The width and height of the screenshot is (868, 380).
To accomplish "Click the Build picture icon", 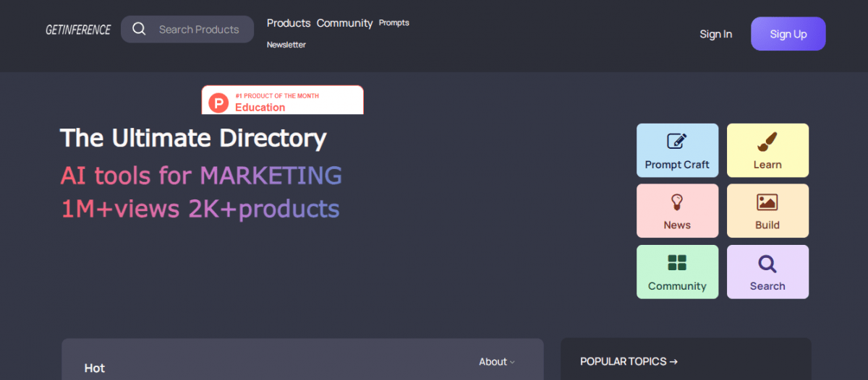I will pos(767,202).
